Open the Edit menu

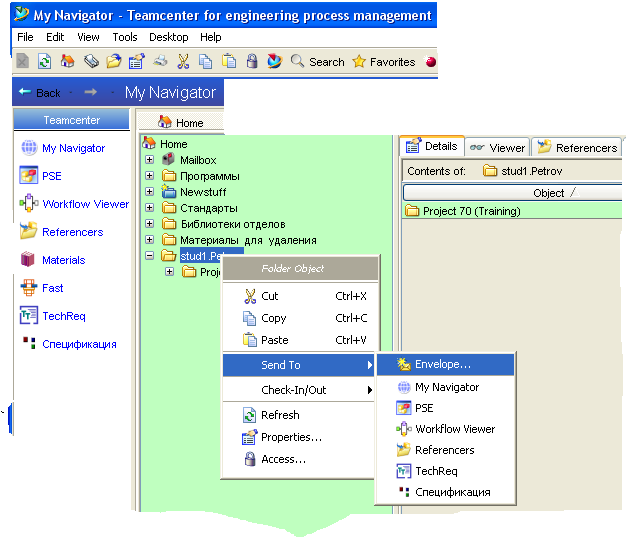(55, 37)
